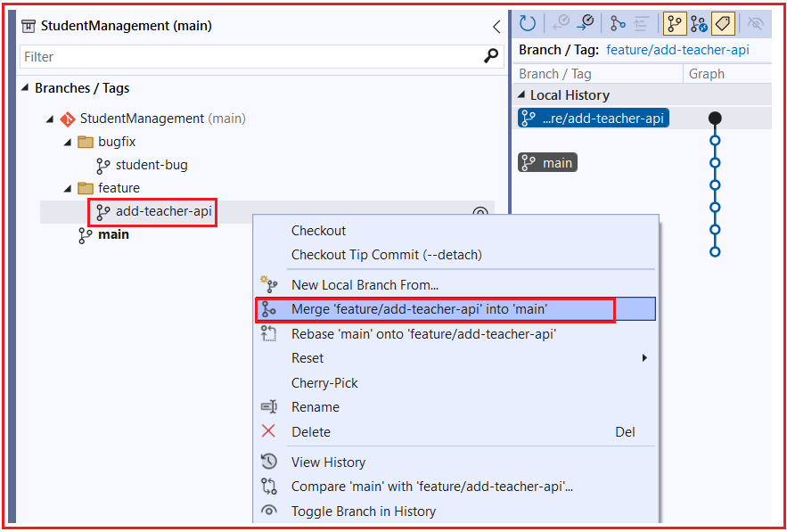This screenshot has width=787, height=532.
Task: Collapse the branches panel with the chevron
Action: (496, 27)
